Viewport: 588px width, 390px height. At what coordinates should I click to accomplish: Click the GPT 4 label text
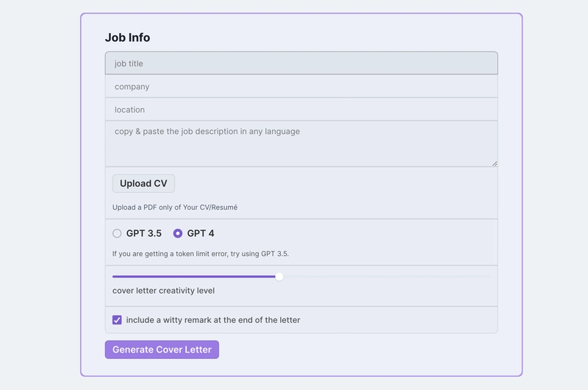201,233
